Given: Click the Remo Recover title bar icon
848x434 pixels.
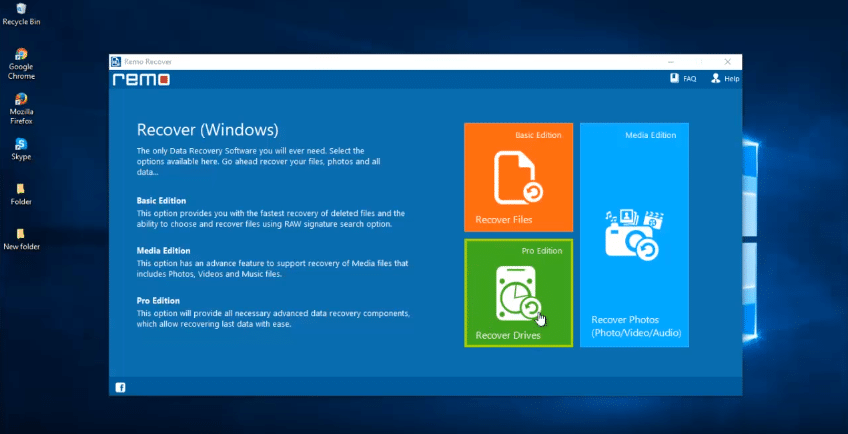Looking at the screenshot, I should (x=116, y=61).
